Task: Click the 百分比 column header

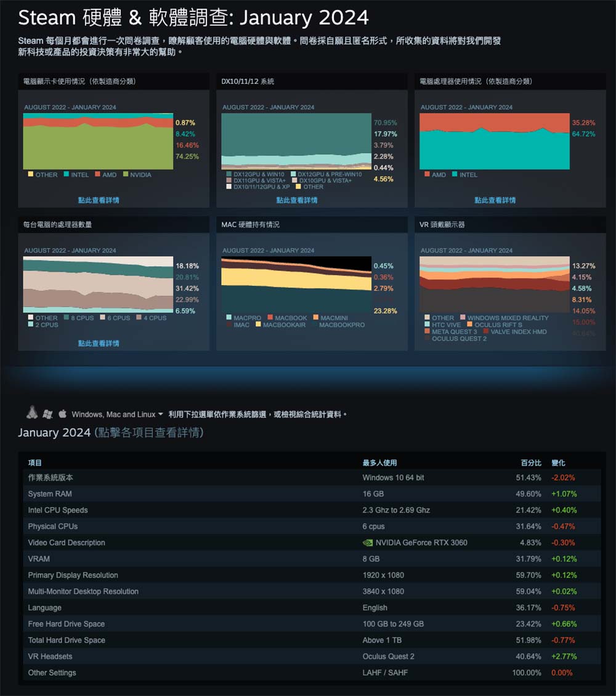Action: [531, 463]
